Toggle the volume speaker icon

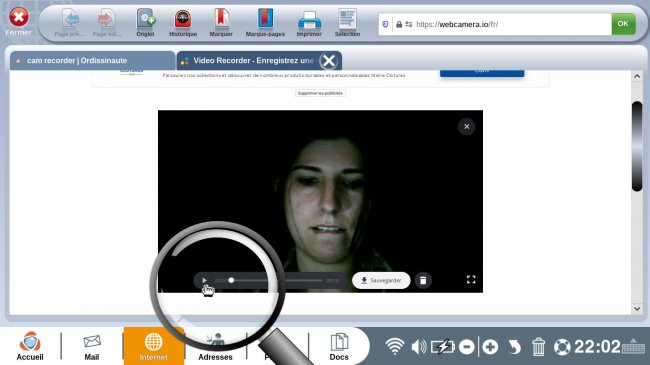click(x=419, y=346)
